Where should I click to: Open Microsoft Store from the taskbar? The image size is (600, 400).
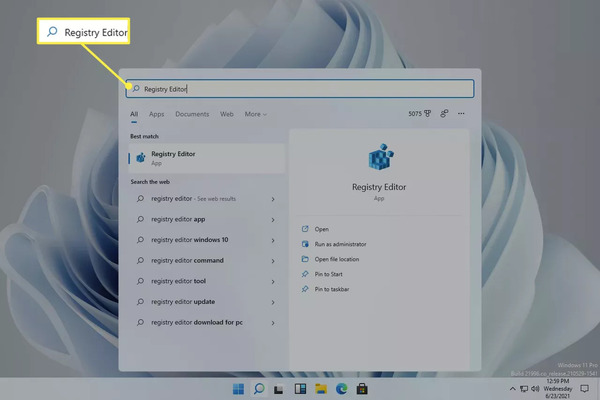click(x=362, y=389)
